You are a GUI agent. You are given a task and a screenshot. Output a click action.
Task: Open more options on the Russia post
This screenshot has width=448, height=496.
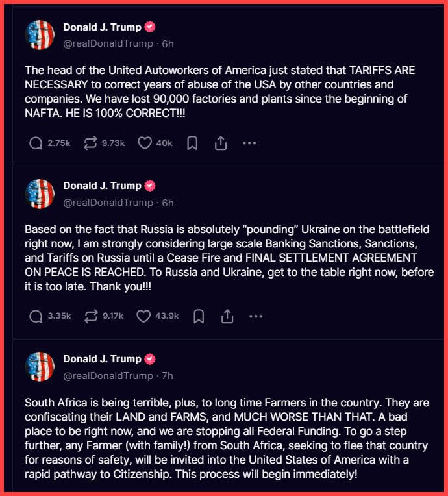pyautogui.click(x=256, y=316)
